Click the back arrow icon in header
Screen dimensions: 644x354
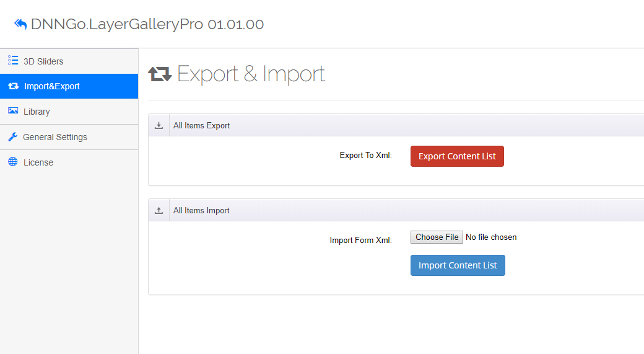tap(20, 24)
